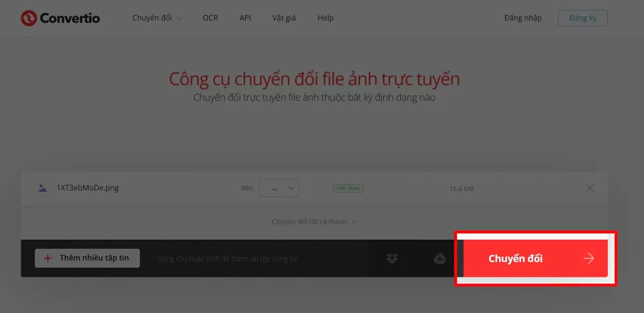The image size is (644, 313).
Task: Select OCR in the navigation bar
Action: (x=210, y=18)
